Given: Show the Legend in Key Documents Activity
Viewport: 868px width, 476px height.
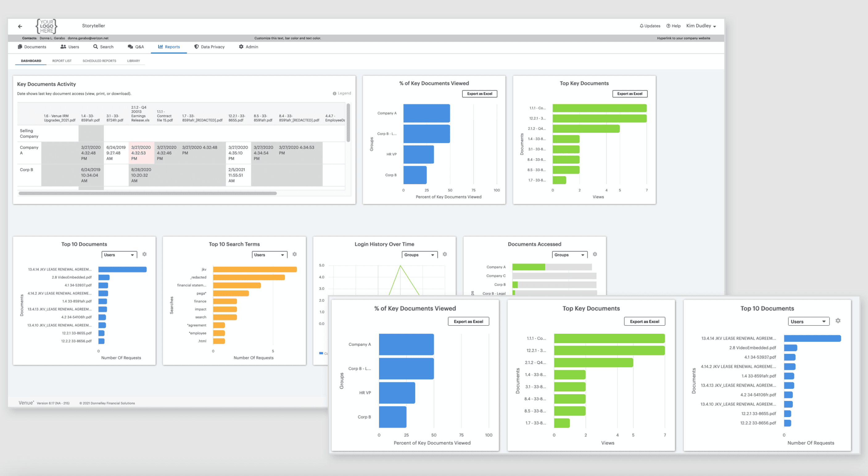Looking at the screenshot, I should click(x=342, y=93).
